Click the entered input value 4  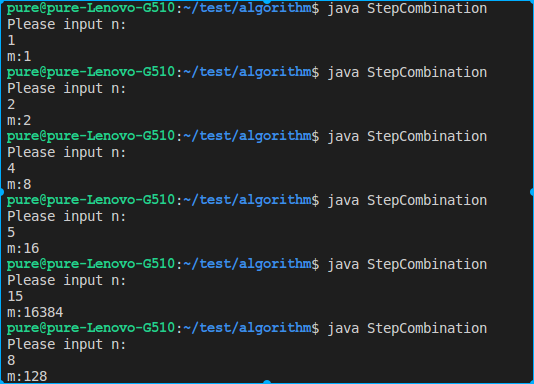[x=11, y=168]
